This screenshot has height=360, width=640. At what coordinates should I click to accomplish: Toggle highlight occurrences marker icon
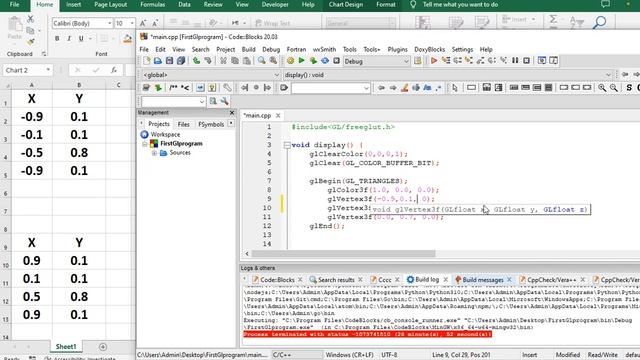(404, 88)
